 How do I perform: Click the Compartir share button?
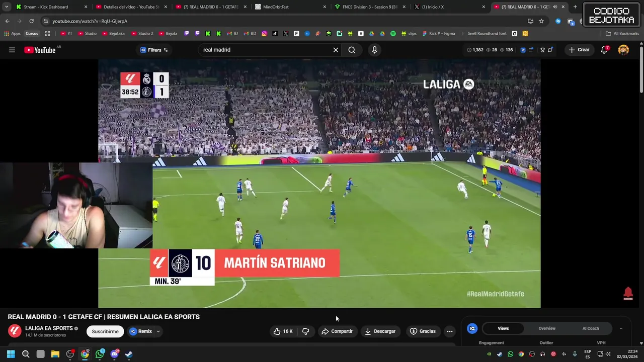click(337, 331)
